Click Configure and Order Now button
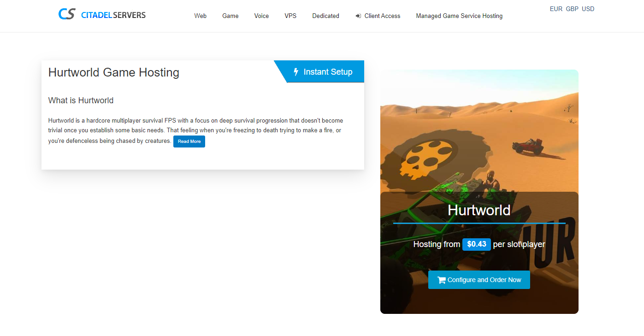The height and width of the screenshot is (336, 644). click(479, 280)
